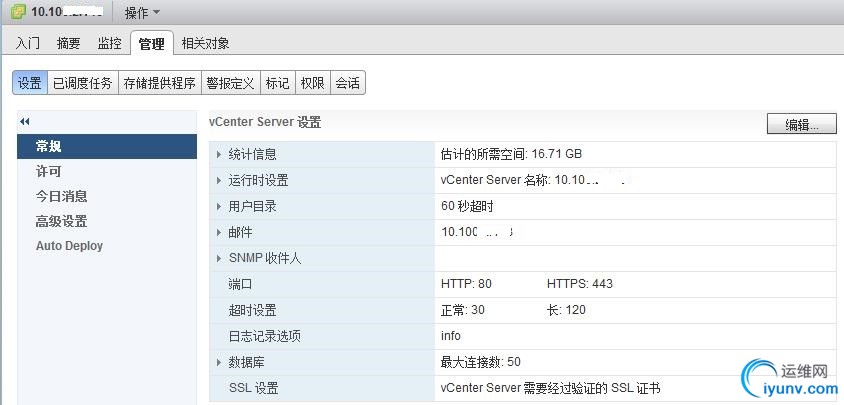
Task: Collapse the settings sidebar with double-arrow icon
Action: (x=24, y=122)
